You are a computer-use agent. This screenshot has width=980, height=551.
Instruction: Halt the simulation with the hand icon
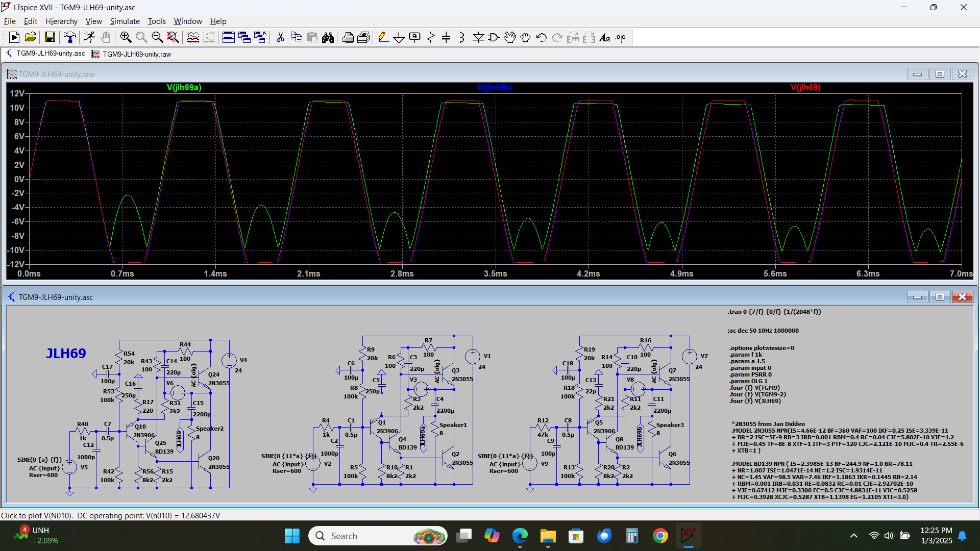(x=106, y=37)
